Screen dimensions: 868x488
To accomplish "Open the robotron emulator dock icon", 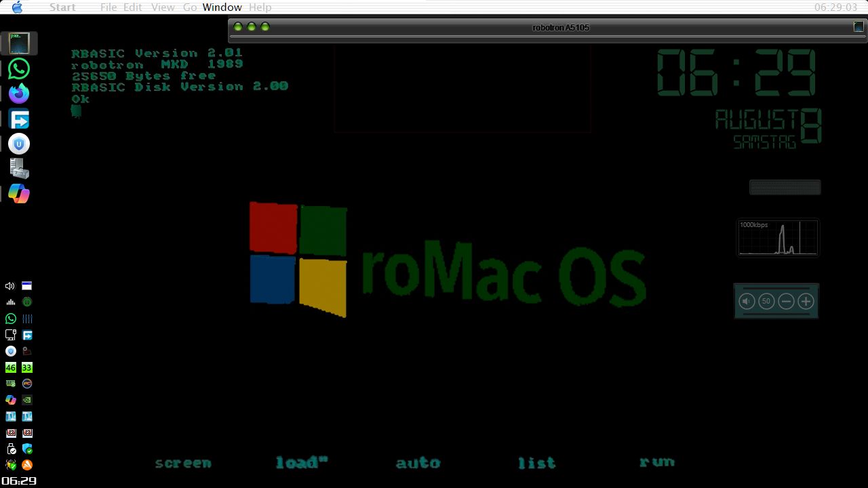I will (19, 43).
